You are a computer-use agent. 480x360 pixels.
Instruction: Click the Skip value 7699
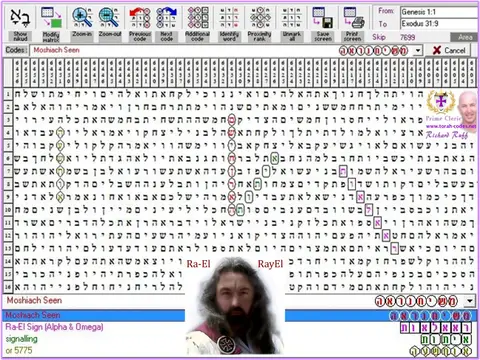407,37
